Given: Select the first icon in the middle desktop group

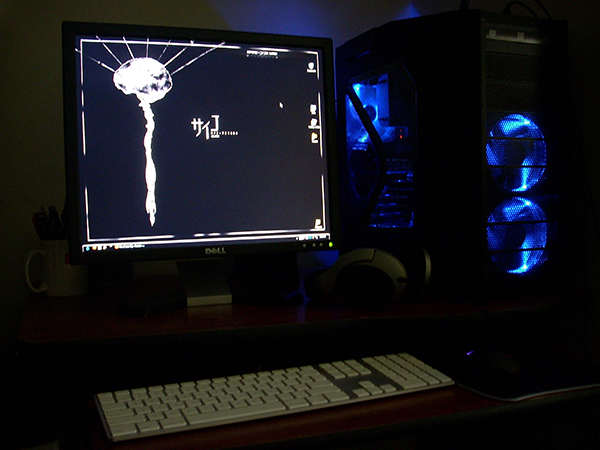Looking at the screenshot, I should click(313, 109).
